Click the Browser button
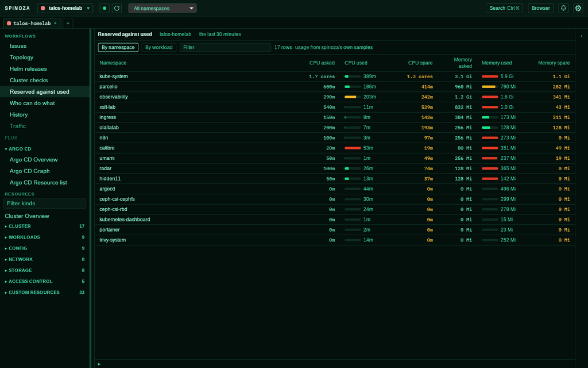 (540, 8)
